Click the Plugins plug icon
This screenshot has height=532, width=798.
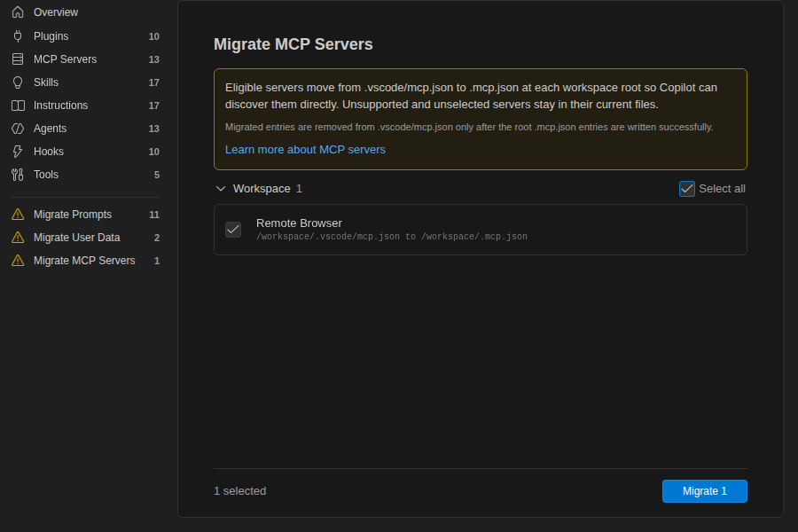pyautogui.click(x=18, y=36)
